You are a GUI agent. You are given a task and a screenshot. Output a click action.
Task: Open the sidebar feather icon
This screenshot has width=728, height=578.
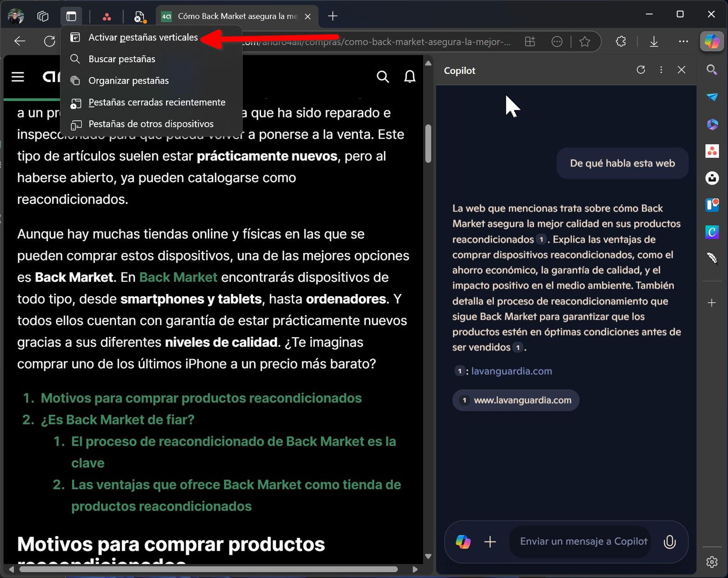click(712, 259)
